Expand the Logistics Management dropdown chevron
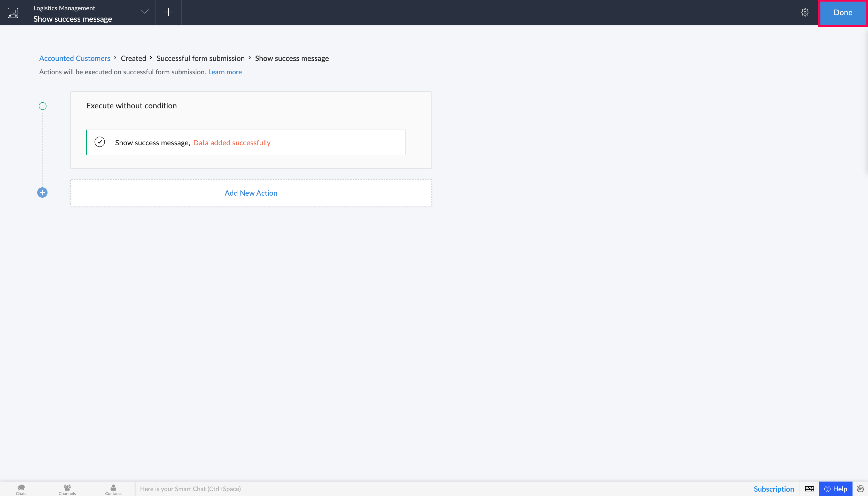Viewport: 868px width, 496px height. 145,12
